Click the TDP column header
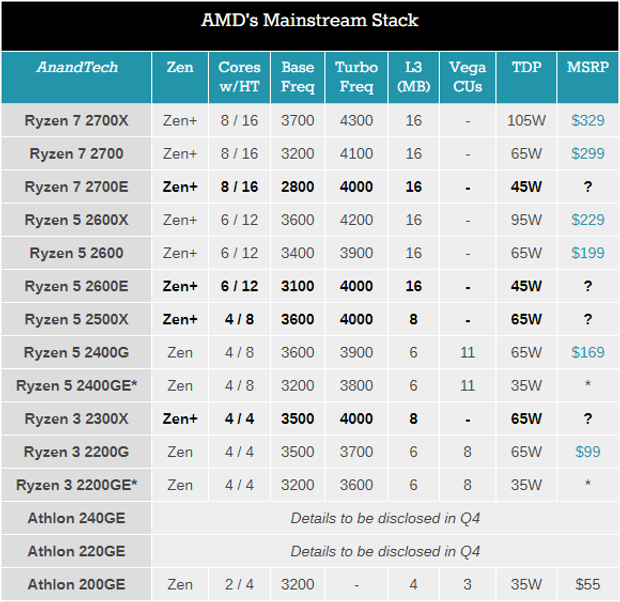This screenshot has height=602, width=620. coord(526,68)
